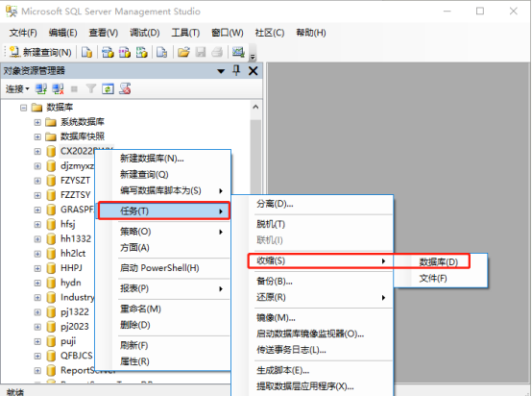Viewport: 532px width, 396px height.
Task: Open the 工具(T) menu
Action: tap(185, 33)
